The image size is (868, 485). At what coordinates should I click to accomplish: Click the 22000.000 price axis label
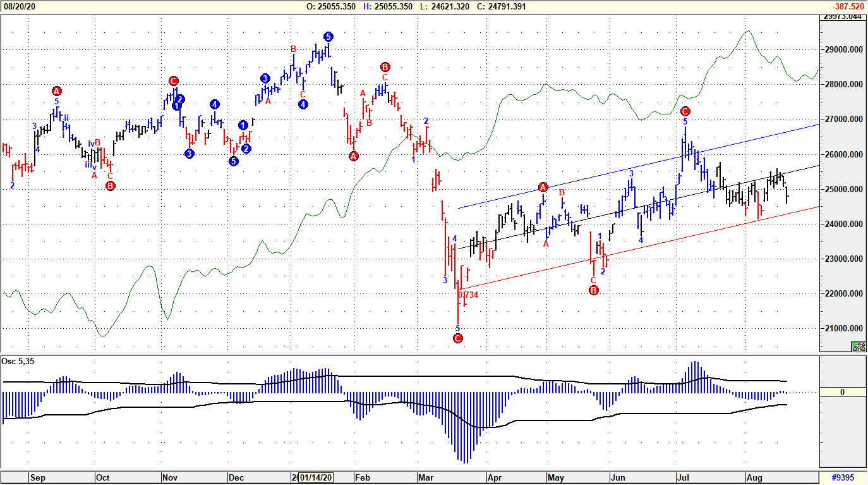(845, 293)
